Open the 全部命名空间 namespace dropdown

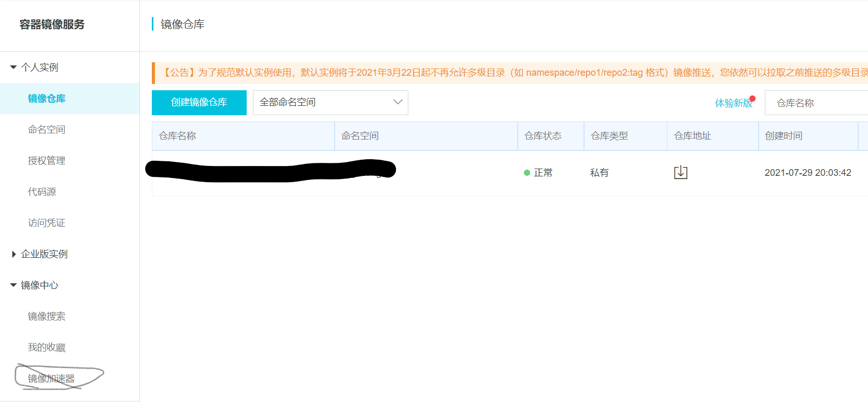[331, 103]
